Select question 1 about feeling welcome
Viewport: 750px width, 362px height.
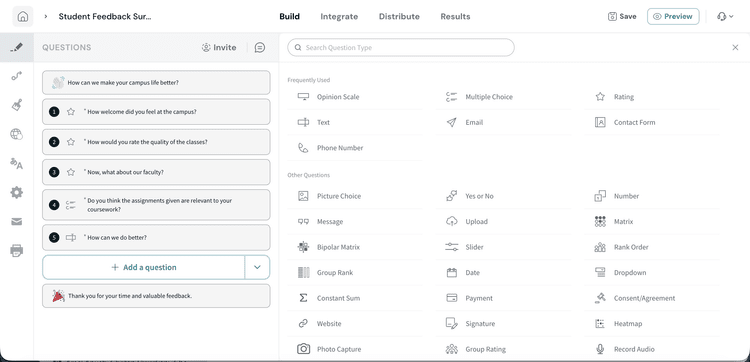point(156,112)
